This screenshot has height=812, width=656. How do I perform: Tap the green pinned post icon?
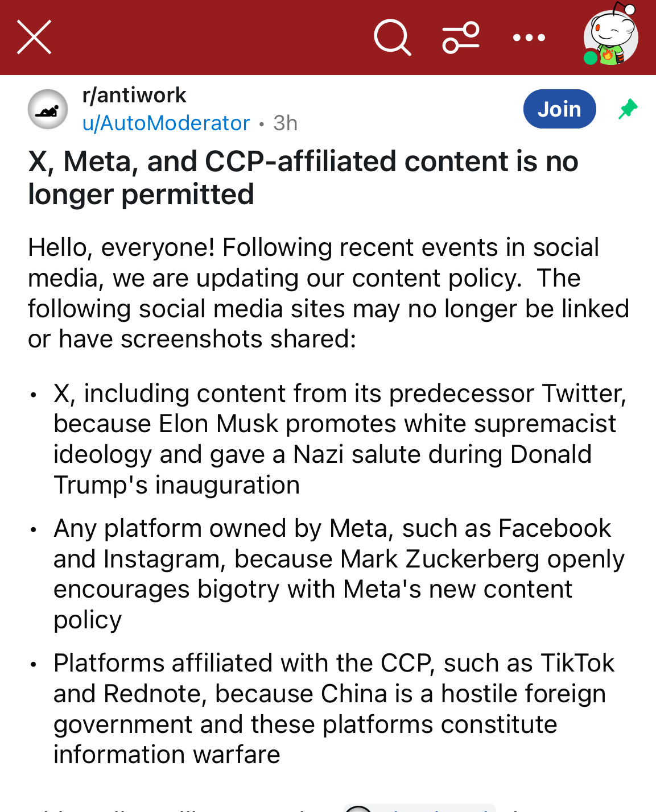[628, 109]
